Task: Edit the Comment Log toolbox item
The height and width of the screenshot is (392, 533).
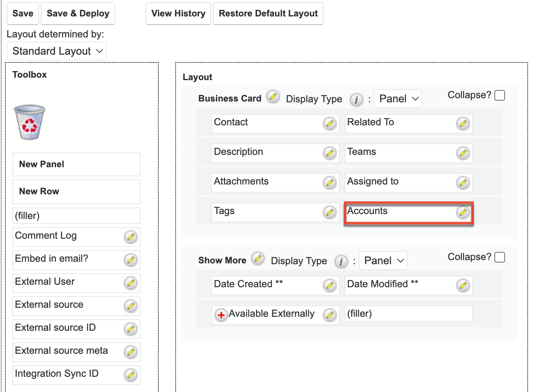Action: click(130, 237)
